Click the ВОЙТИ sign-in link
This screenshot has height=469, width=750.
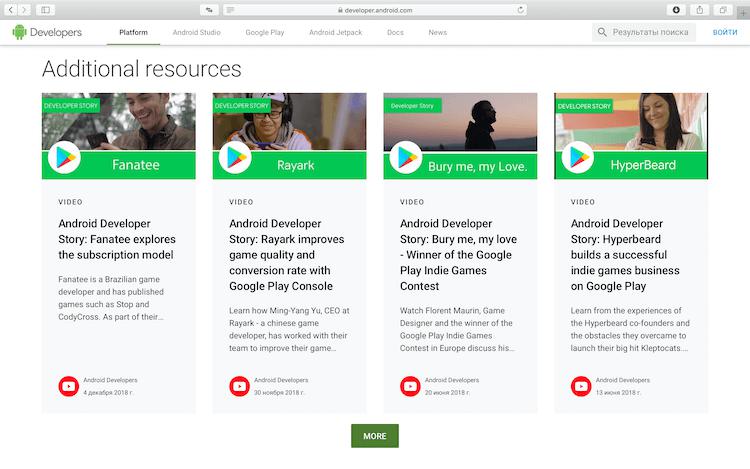coord(725,33)
